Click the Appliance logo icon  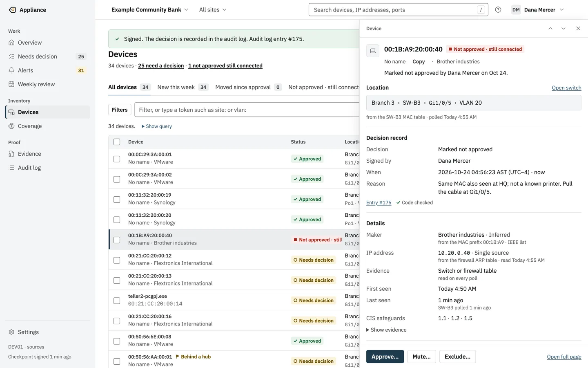(12, 10)
